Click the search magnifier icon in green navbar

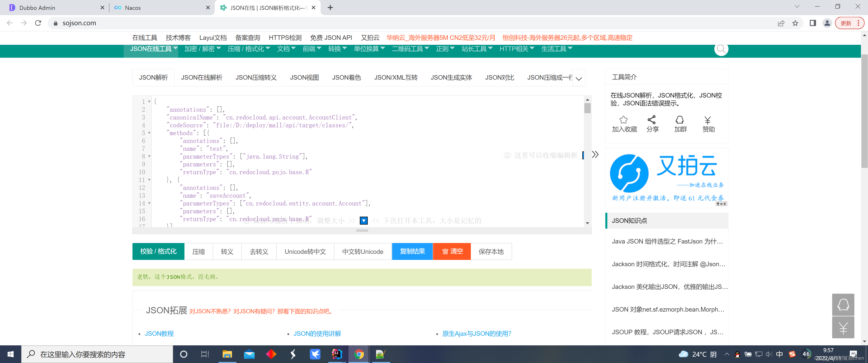(721, 49)
